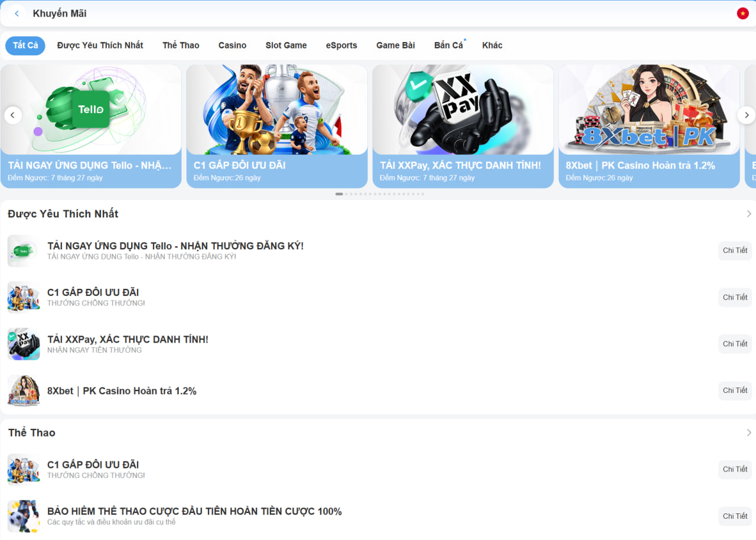
Task: Select the first carousel pagination indicator
Action: (x=339, y=194)
